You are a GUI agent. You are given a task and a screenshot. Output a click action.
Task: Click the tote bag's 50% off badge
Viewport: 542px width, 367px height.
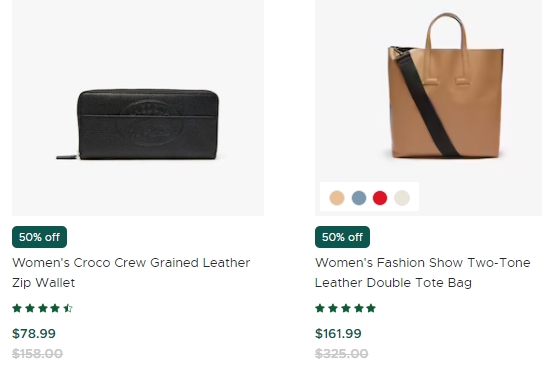(x=342, y=237)
